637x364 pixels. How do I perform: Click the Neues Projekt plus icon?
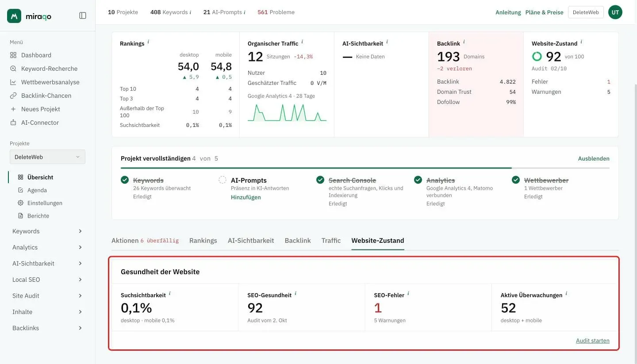click(13, 109)
